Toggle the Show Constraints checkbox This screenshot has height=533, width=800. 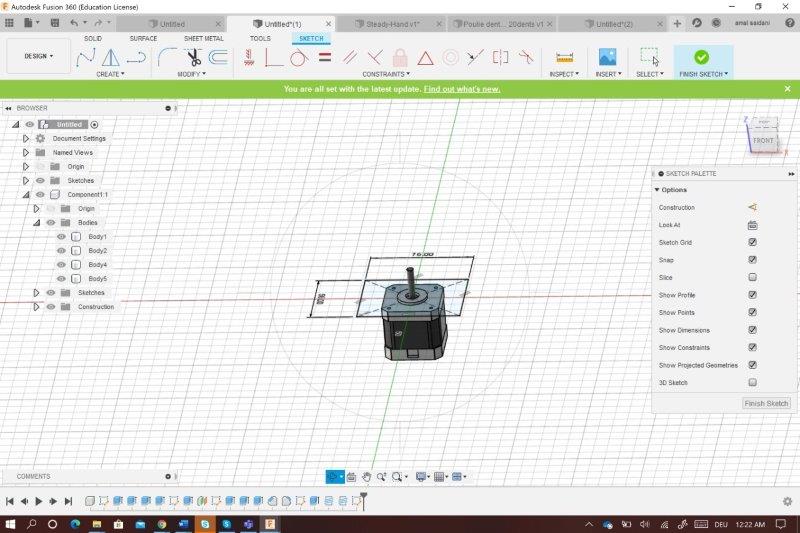click(753, 347)
